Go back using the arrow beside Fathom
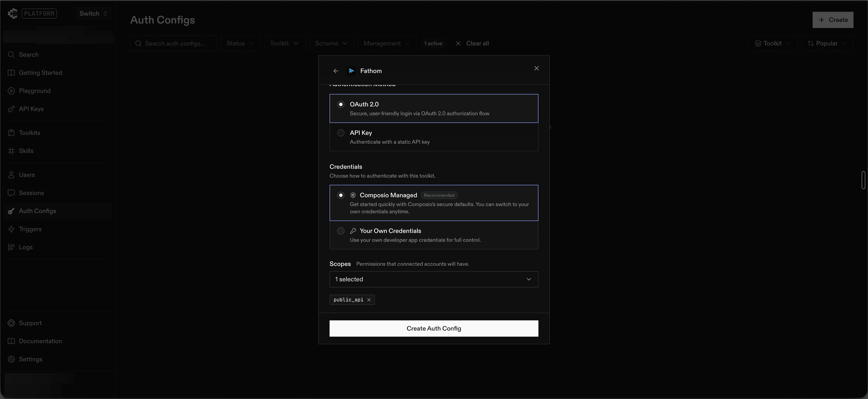 pos(336,71)
